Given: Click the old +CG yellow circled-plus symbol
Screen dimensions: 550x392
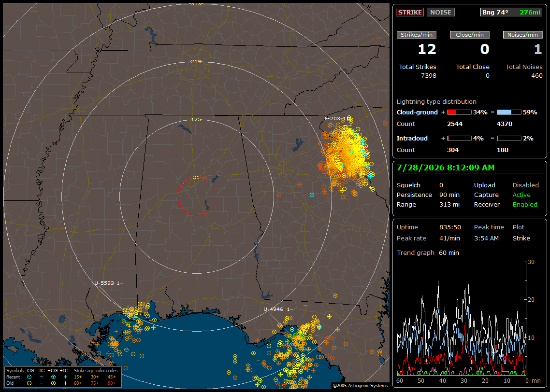Looking at the screenshot, I should coord(53,383).
